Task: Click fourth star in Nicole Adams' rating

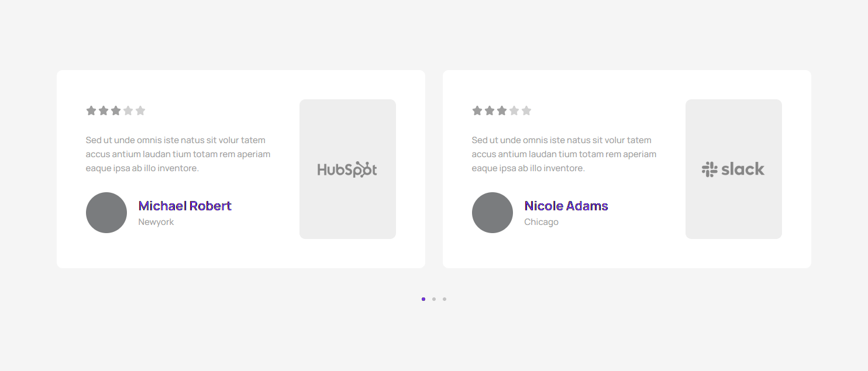Action: pyautogui.click(x=514, y=110)
